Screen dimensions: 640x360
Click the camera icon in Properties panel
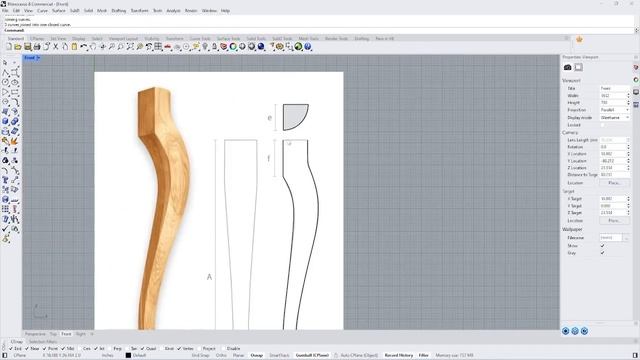(567, 67)
